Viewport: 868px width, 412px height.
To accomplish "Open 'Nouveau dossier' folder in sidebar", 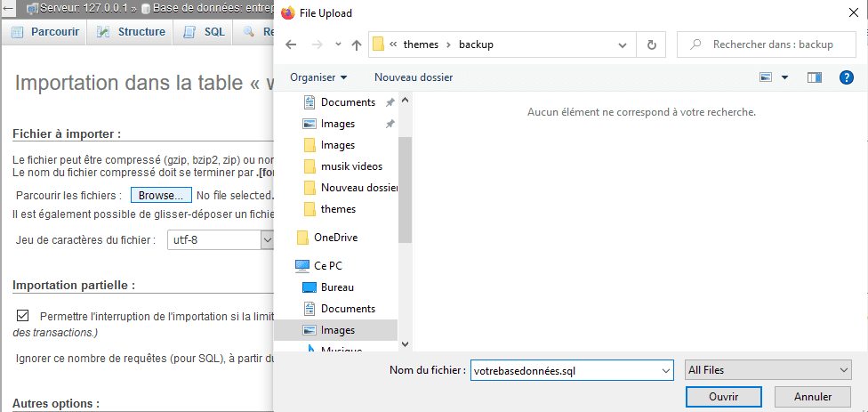I will tap(351, 188).
